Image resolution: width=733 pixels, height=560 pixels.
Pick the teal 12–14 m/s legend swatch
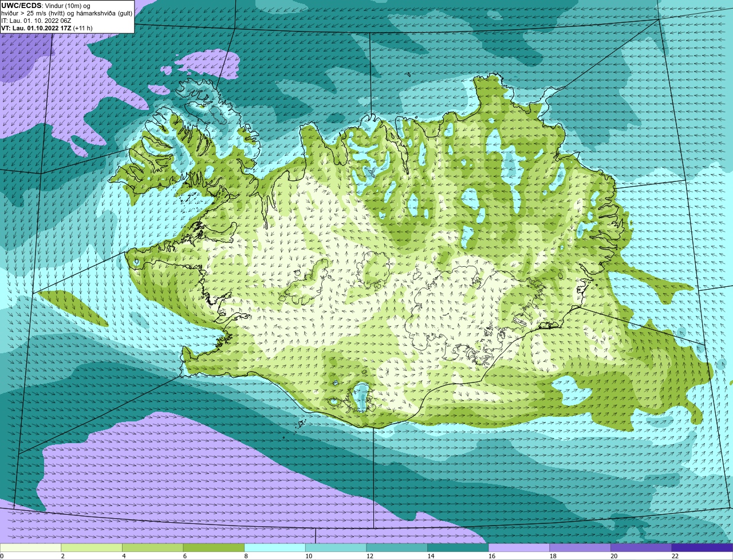397,547
